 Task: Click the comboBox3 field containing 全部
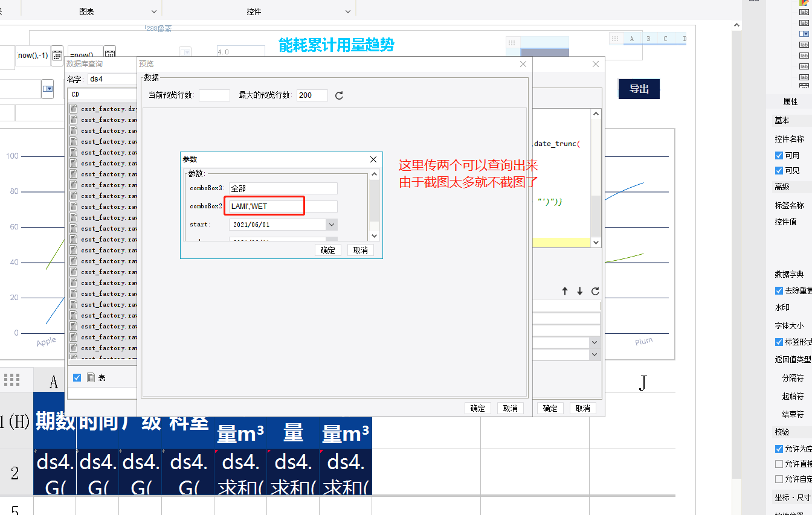click(283, 188)
